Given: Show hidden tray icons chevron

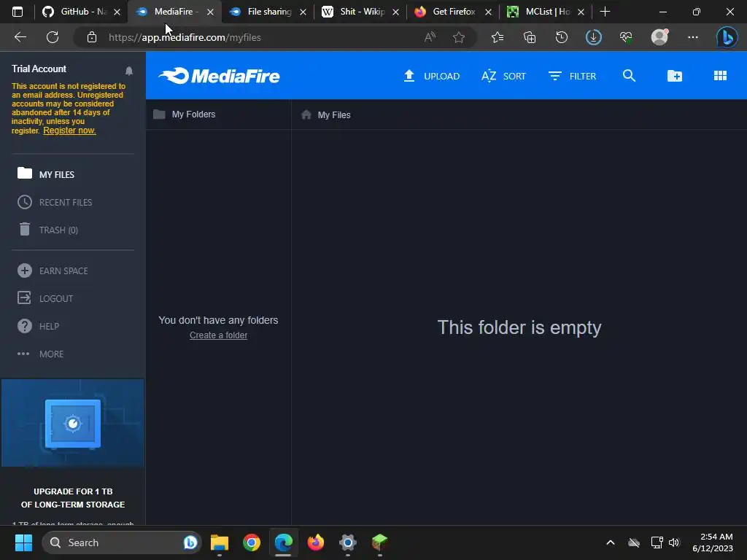Looking at the screenshot, I should 611,542.
